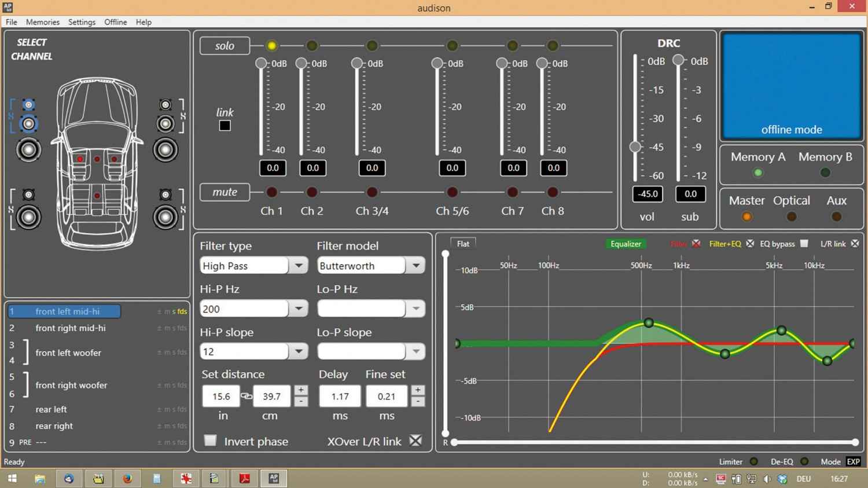Select the rear left woofer speaker icon
The image size is (868, 488).
28,217
